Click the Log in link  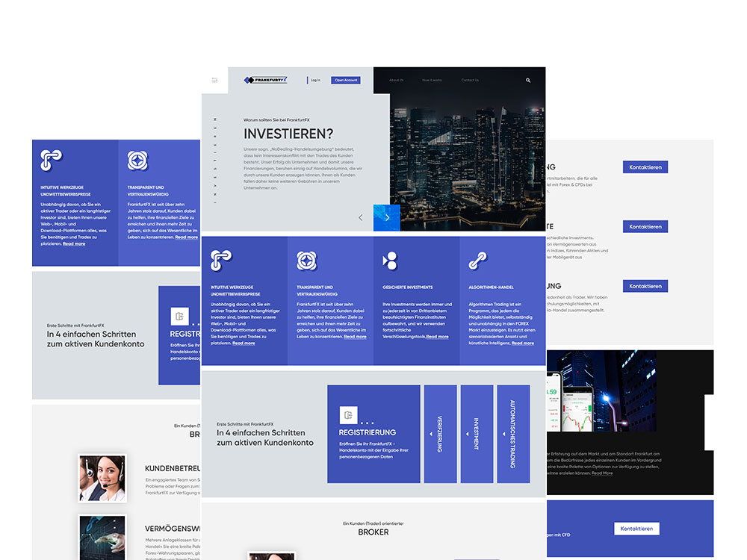pos(315,80)
